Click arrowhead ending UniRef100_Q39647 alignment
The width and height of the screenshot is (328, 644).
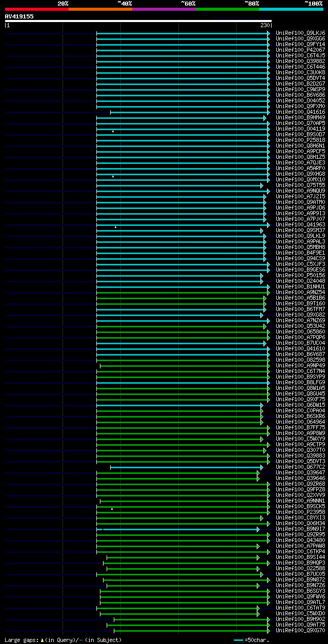click(x=258, y=473)
